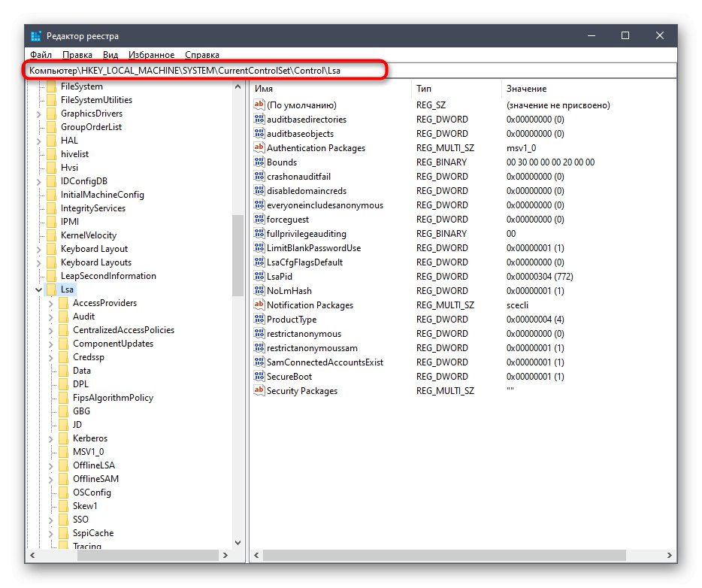Image resolution: width=702 pixels, height=588 pixels.
Task: Collapse the Lsa key
Action: point(39,289)
